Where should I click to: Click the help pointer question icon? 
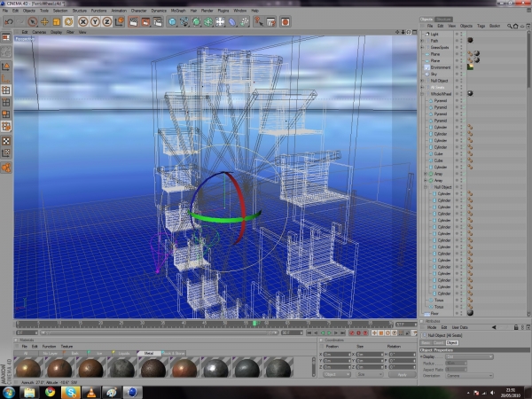[x=259, y=22]
